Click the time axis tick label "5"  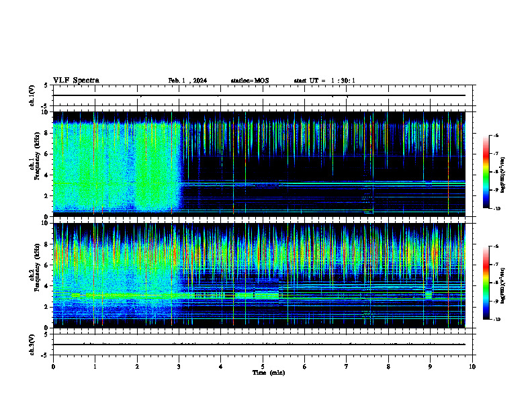pos(263,367)
